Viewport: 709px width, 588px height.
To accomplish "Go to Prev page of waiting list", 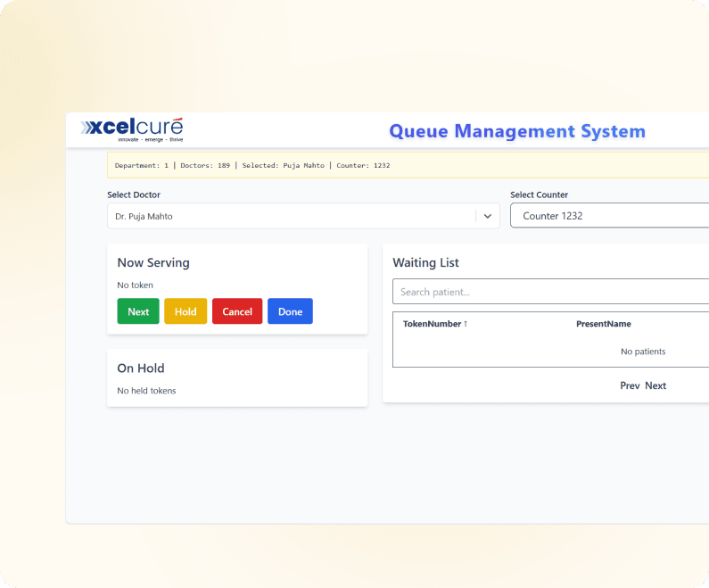I will pyautogui.click(x=630, y=385).
